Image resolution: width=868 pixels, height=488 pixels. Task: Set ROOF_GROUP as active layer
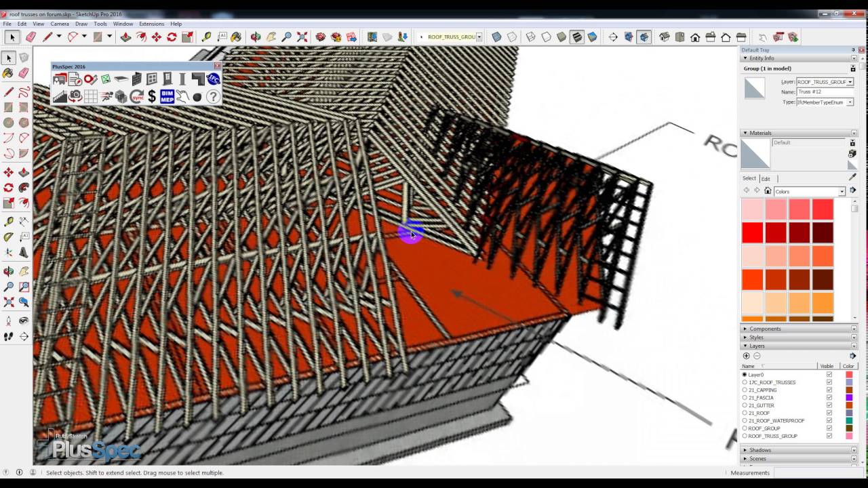(745, 428)
